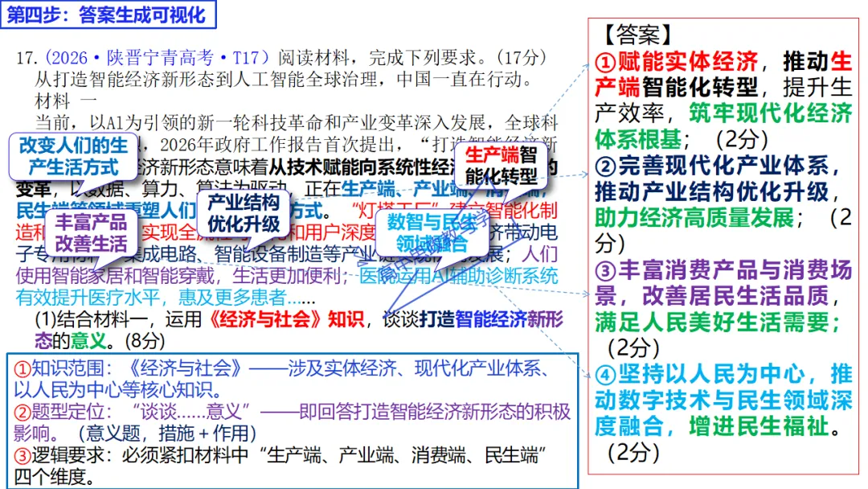Click the line starting '②题型定位'
This screenshot has width=868, height=489.
pyautogui.click(x=292, y=422)
